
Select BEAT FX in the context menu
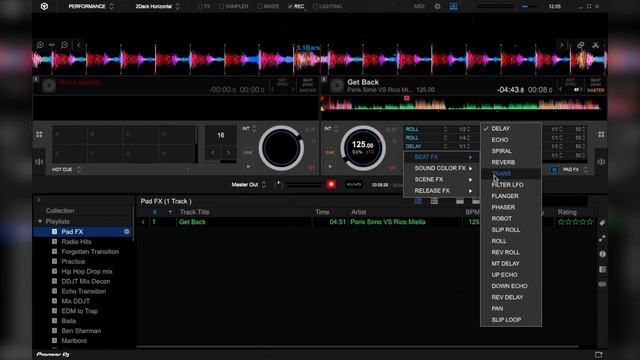[442, 157]
